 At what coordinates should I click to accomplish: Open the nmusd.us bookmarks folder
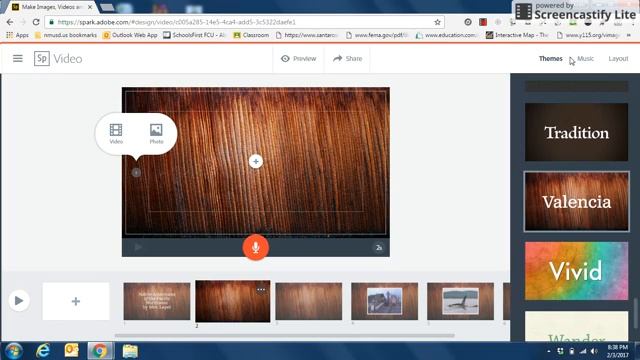coord(66,35)
